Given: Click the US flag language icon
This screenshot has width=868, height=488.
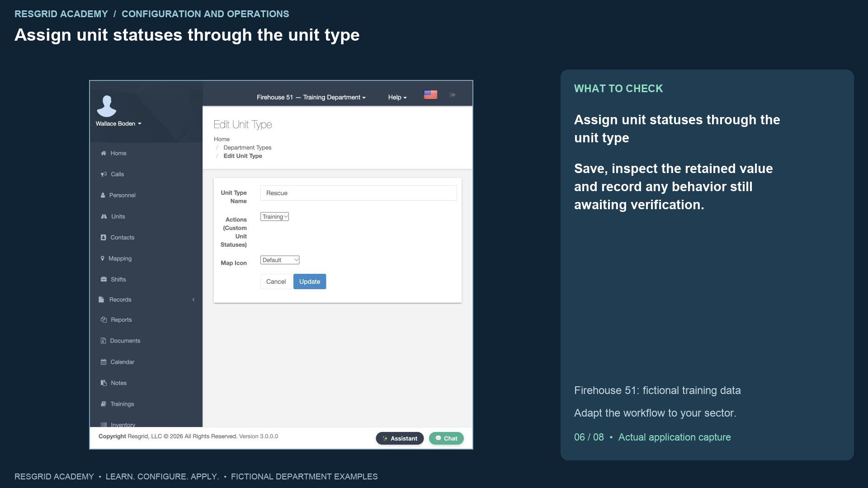Looking at the screenshot, I should (430, 94).
